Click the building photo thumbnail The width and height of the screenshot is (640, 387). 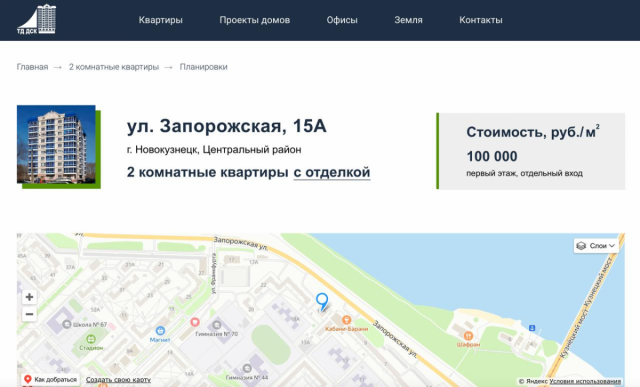click(x=56, y=144)
